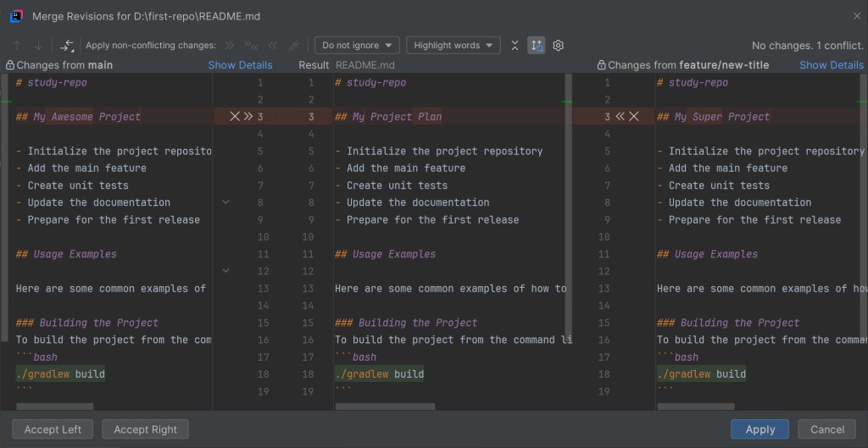Click 'Changes from feature/new-title' header label
868x448 pixels.
[688, 65]
